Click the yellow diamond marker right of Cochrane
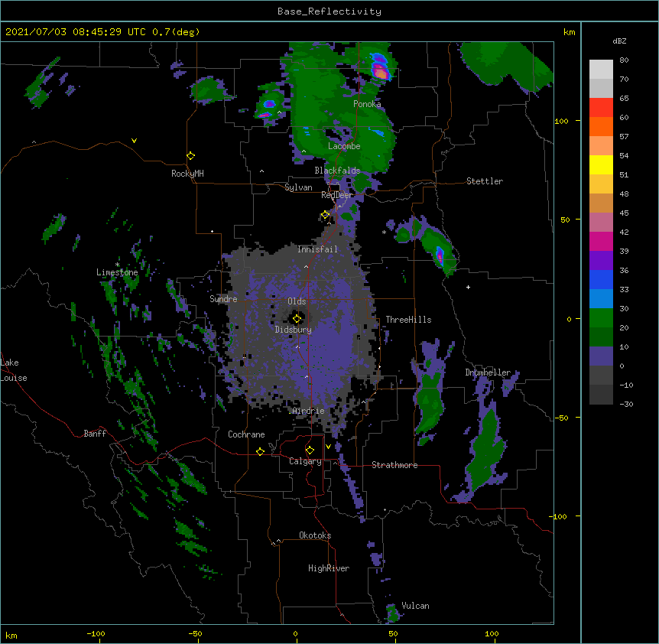Viewport: 659px width, 644px height. (260, 451)
